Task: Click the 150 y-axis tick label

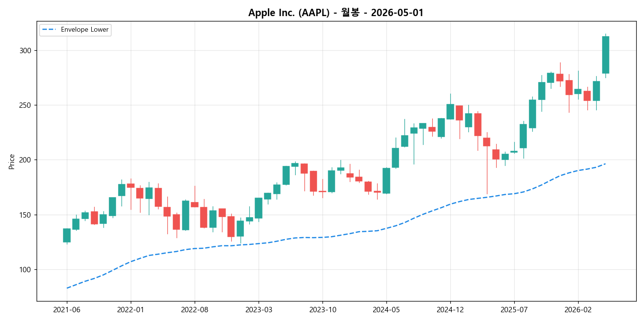Action: coord(26,215)
